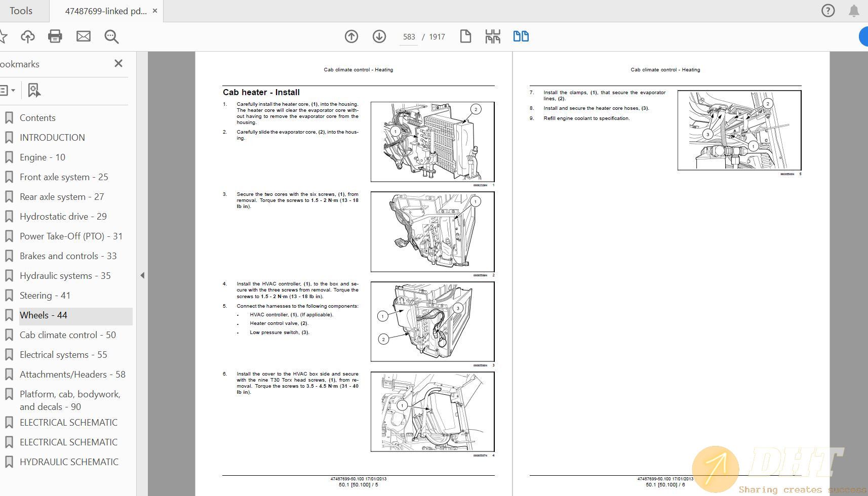Click the page number field showing 583
The width and height of the screenshot is (868, 496).
tap(409, 37)
